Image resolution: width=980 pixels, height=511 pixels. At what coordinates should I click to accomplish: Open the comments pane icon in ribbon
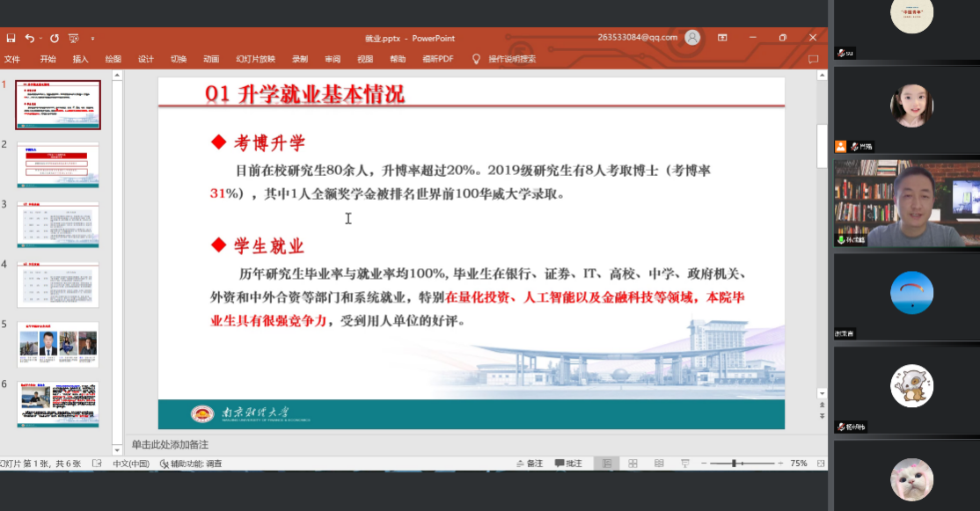(813, 59)
